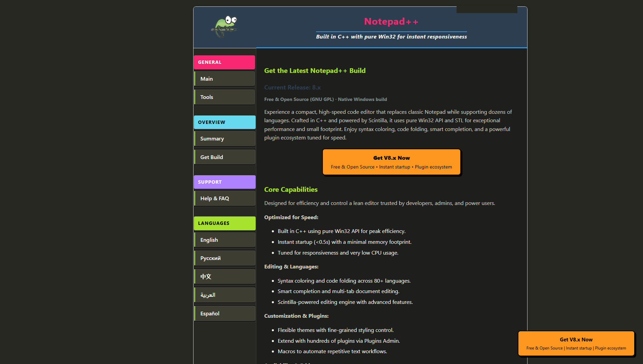Open Help & FAQ page

tap(225, 198)
